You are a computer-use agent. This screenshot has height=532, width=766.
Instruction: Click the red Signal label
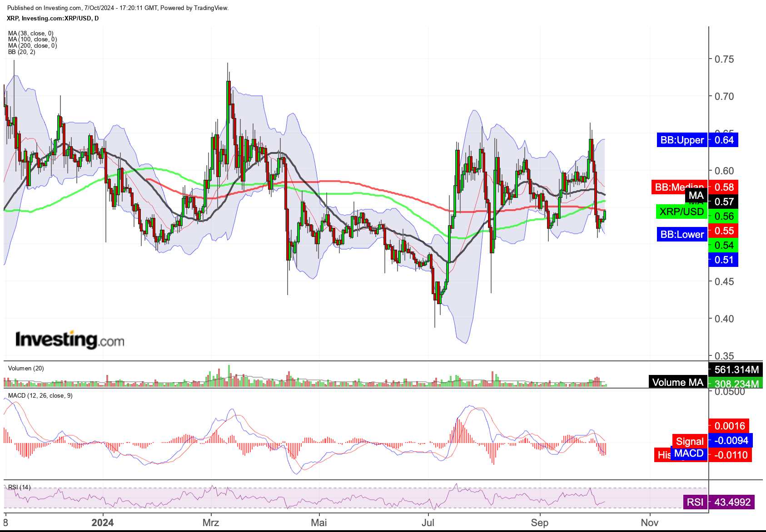click(690, 441)
